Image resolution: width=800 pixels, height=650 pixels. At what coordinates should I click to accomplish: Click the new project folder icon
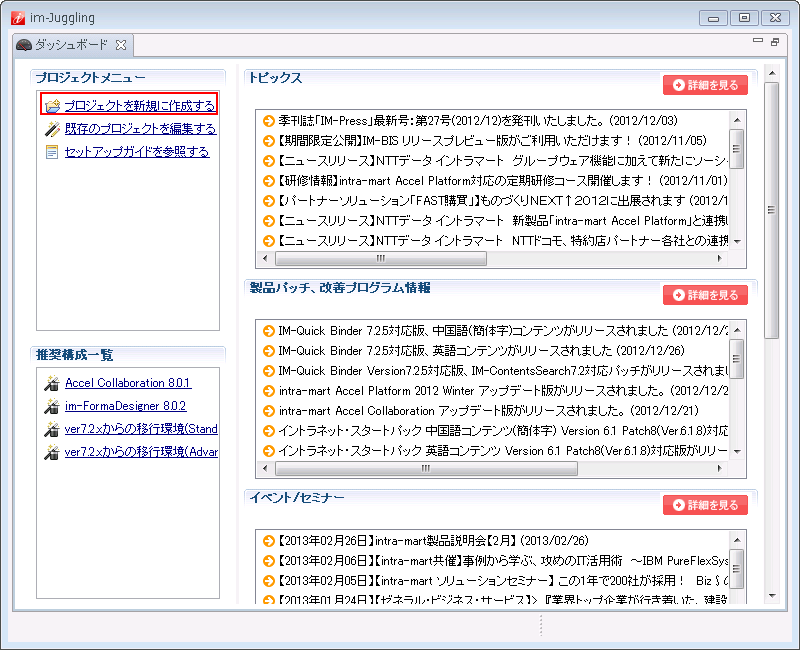click(52, 105)
